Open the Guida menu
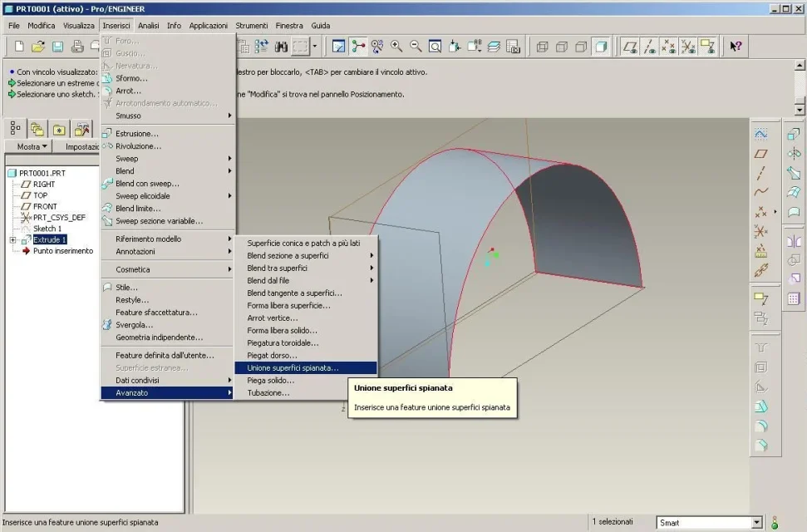This screenshot has height=532, width=807. (x=321, y=25)
